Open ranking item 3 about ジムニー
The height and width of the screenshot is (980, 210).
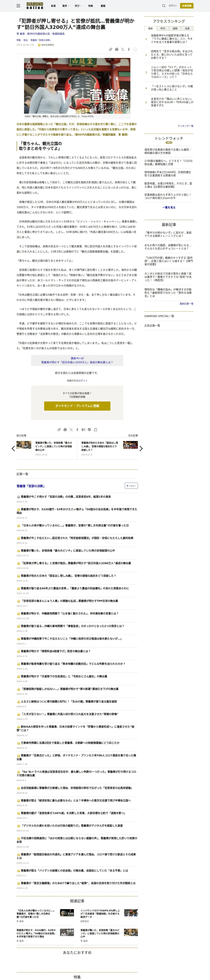pos(172,72)
